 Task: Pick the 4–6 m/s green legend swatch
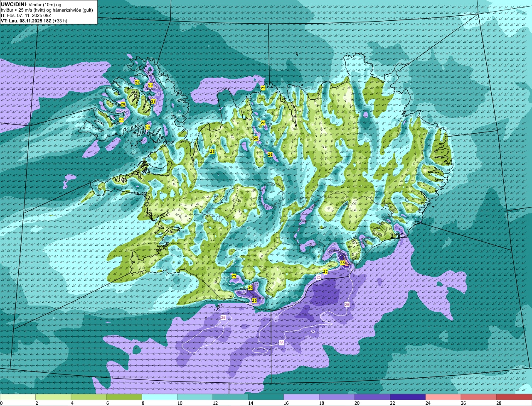click(x=89, y=397)
